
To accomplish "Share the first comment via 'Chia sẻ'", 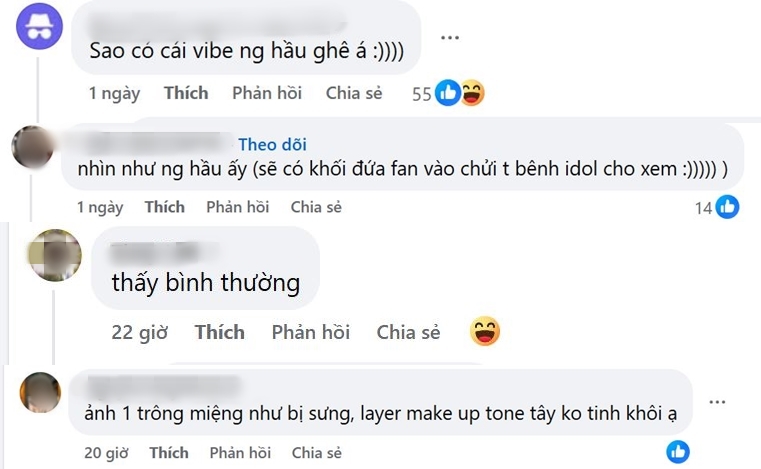I will tap(354, 93).
